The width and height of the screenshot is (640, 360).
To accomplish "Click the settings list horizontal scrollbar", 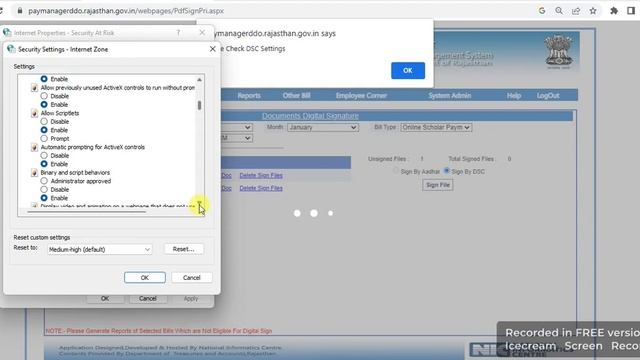I will click(87, 212).
